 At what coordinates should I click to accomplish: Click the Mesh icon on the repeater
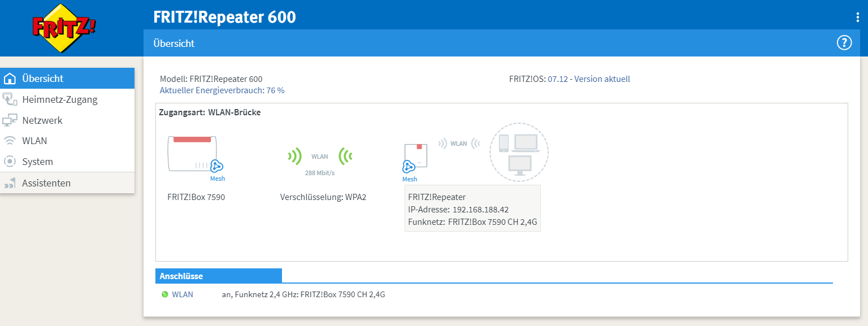coord(409,167)
